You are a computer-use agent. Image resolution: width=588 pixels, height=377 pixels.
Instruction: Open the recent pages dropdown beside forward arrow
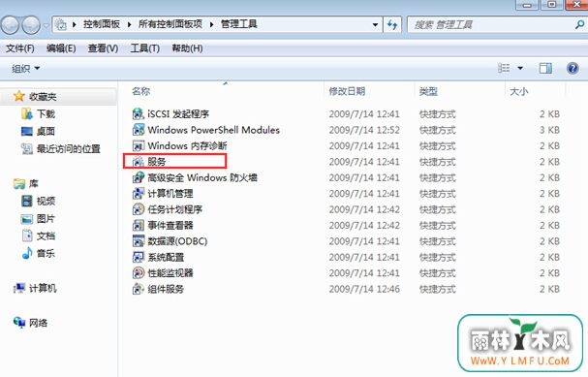click(x=46, y=25)
